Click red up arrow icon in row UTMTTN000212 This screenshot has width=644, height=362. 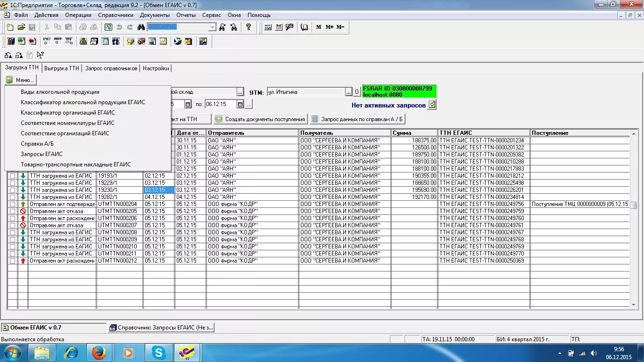coord(23,261)
